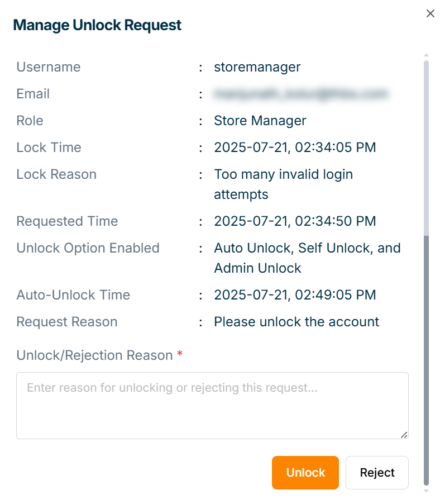Focus the Unlock/Rejection Reason text area
Viewport: 440px width, 504px height.
point(212,405)
